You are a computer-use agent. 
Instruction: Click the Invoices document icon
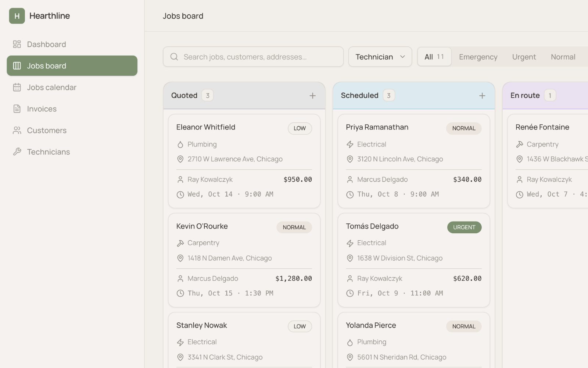pos(17,109)
